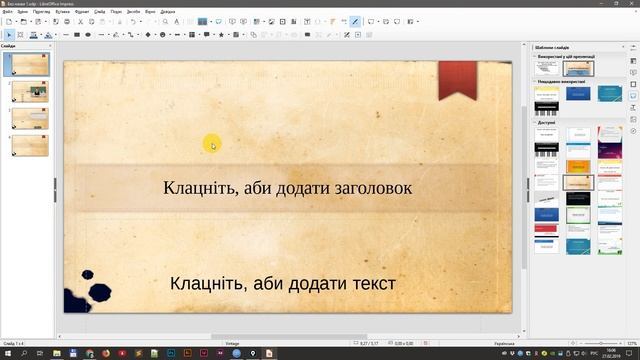This screenshot has height=360, width=640.
Task: Open Navigator deck in sidebar
Action: tap(633, 131)
